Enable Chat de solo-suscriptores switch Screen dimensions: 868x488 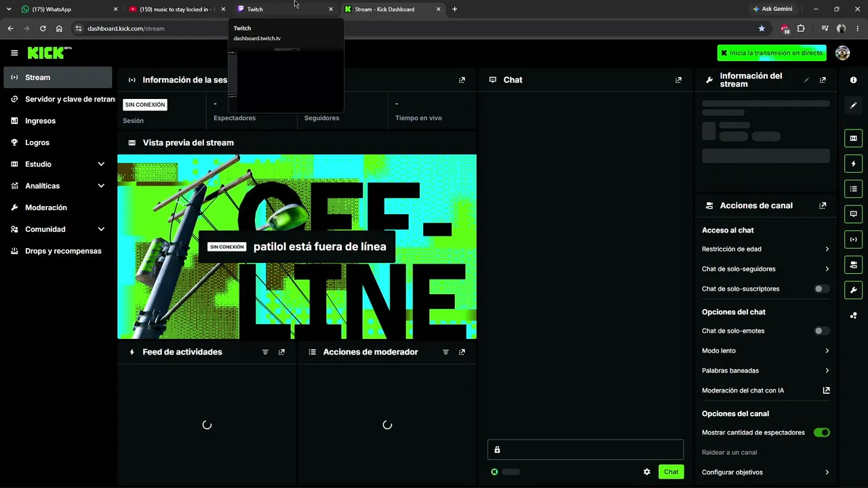pos(821,289)
